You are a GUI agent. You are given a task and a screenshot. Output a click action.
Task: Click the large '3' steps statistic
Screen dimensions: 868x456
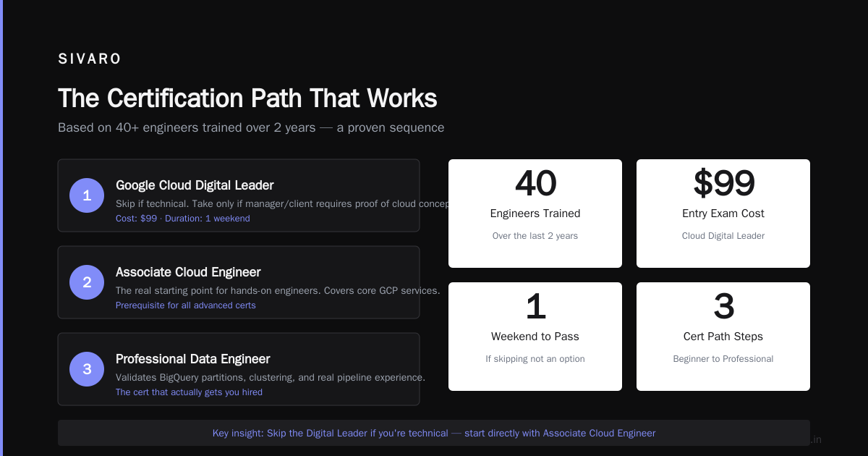coord(723,306)
